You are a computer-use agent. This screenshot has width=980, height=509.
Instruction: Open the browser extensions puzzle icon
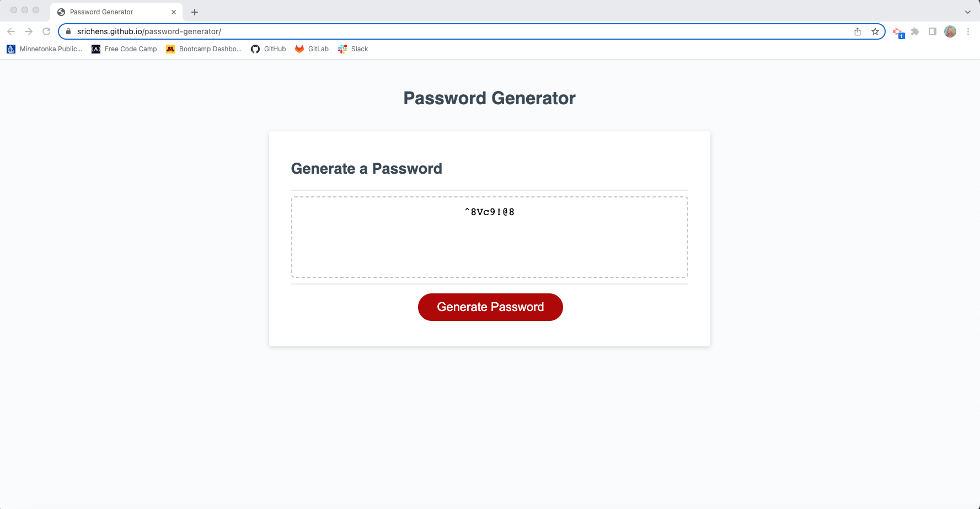(x=914, y=31)
